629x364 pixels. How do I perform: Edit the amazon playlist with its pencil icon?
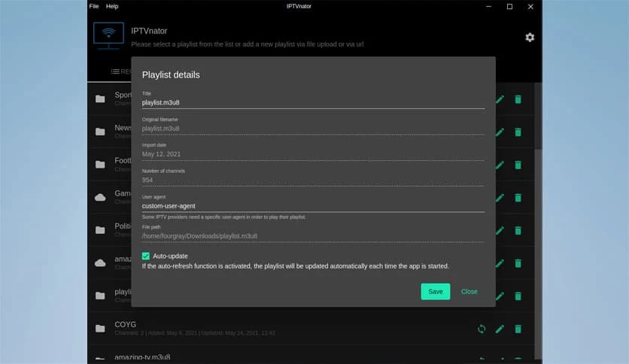pyautogui.click(x=500, y=263)
